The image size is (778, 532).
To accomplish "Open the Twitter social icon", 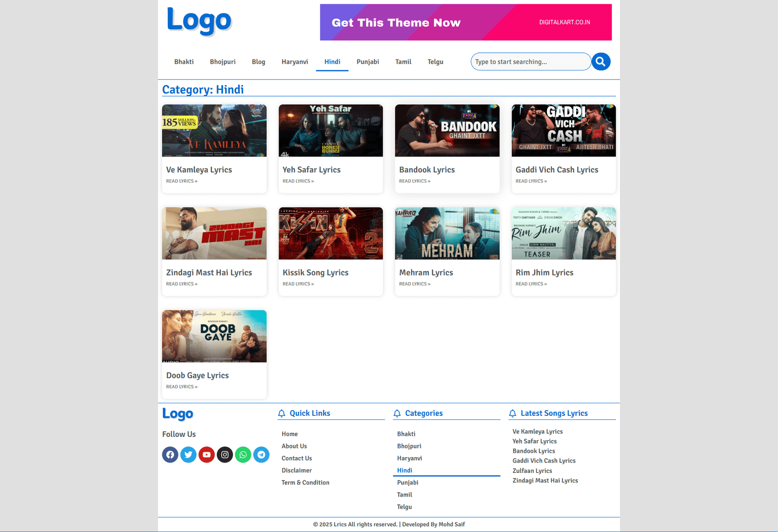I will pos(188,455).
